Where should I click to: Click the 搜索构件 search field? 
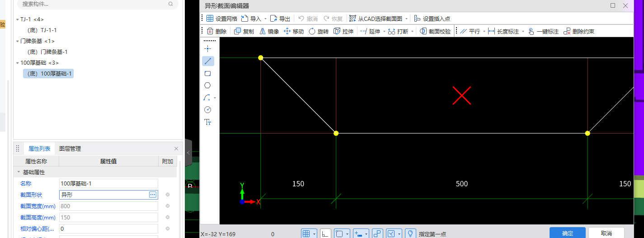click(x=97, y=4)
